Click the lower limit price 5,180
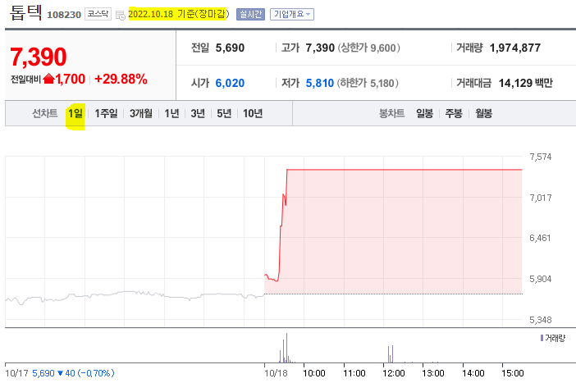The height and width of the screenshot is (392, 576). tap(382, 84)
